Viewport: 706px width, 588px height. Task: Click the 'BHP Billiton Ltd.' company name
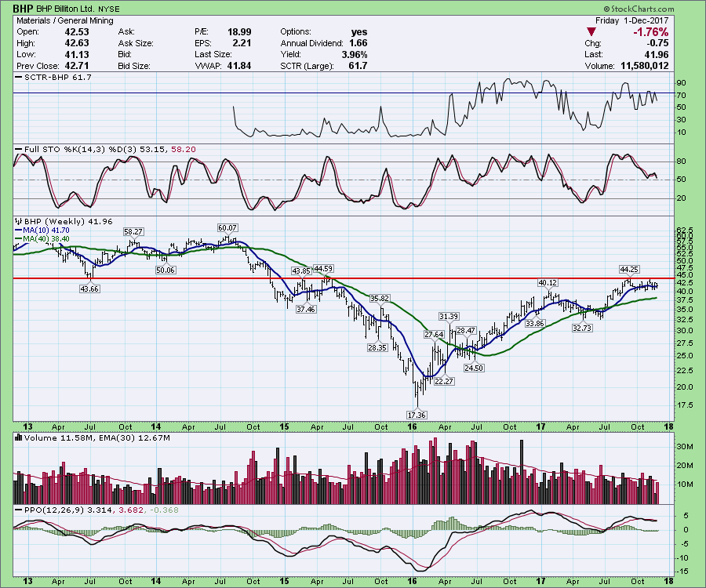pos(64,9)
